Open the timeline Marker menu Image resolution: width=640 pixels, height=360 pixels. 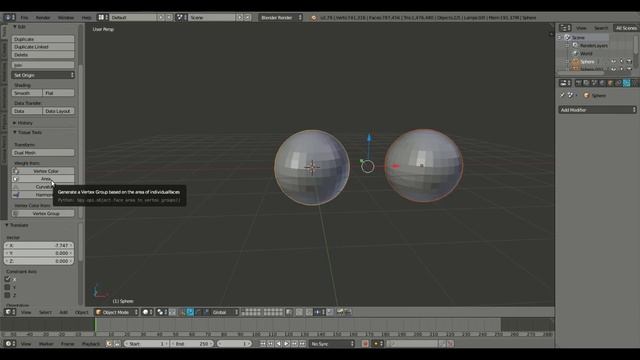(46, 344)
